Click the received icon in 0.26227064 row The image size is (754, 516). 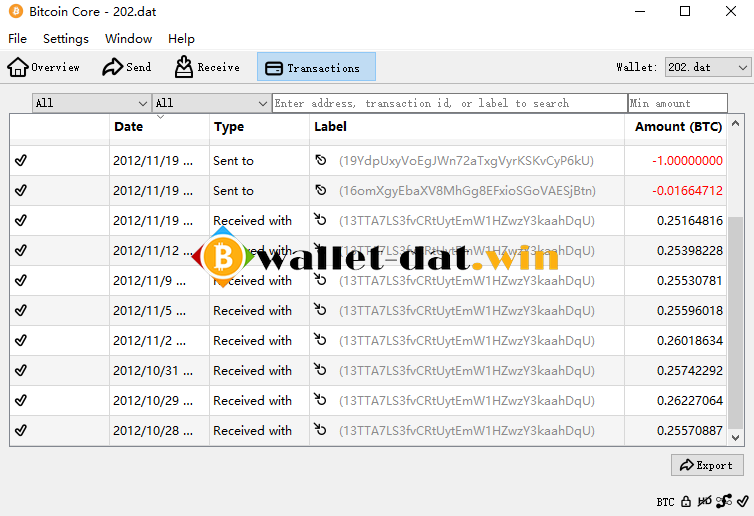click(x=320, y=399)
